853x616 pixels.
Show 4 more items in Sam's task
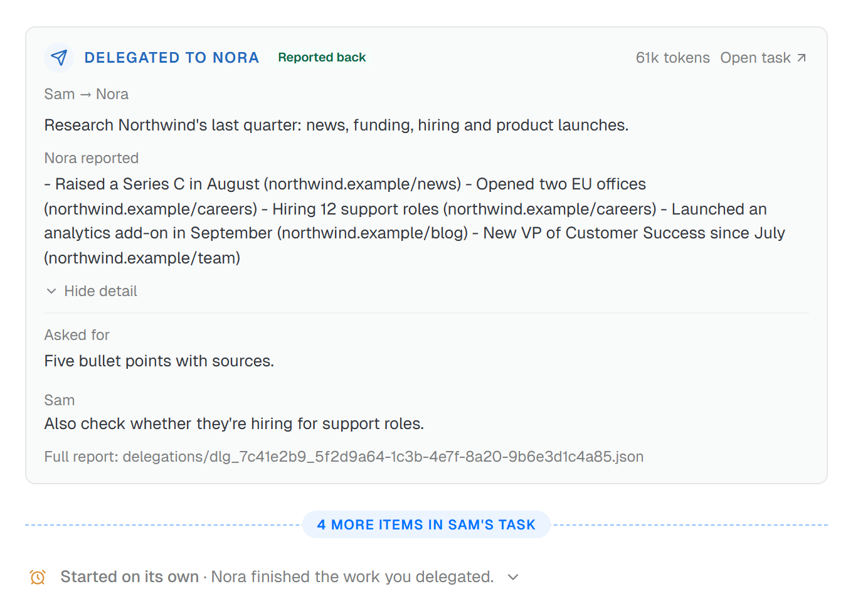[426, 524]
